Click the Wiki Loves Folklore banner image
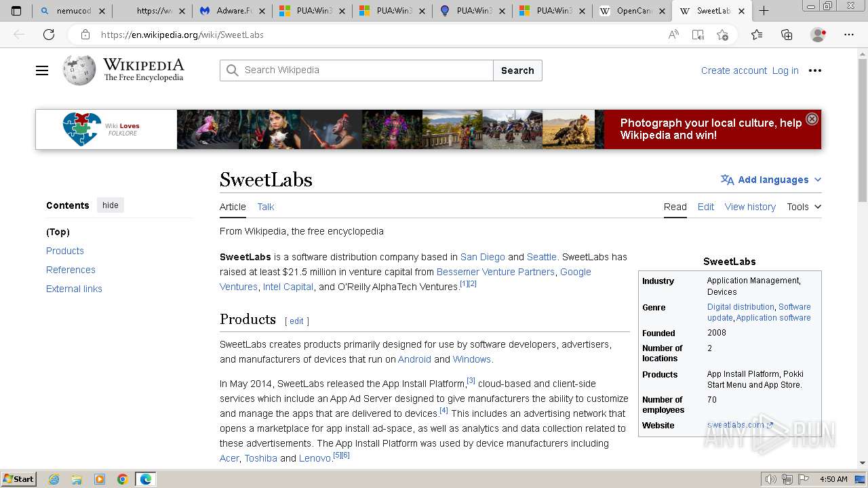This screenshot has width=868, height=488. (428, 129)
